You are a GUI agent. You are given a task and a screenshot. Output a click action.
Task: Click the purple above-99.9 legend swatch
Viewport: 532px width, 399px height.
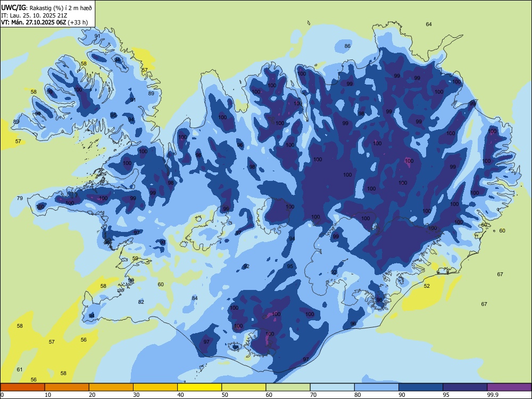(x=509, y=387)
